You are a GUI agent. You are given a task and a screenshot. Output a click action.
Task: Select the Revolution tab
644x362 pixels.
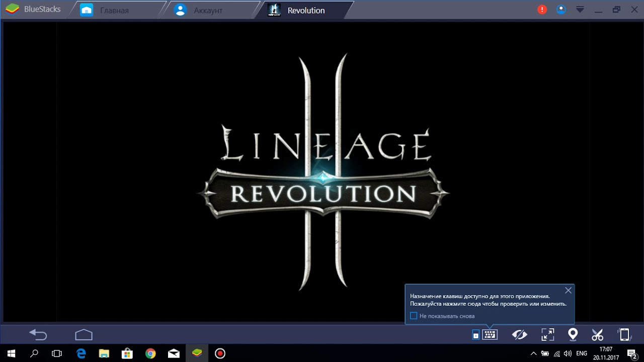click(x=306, y=10)
